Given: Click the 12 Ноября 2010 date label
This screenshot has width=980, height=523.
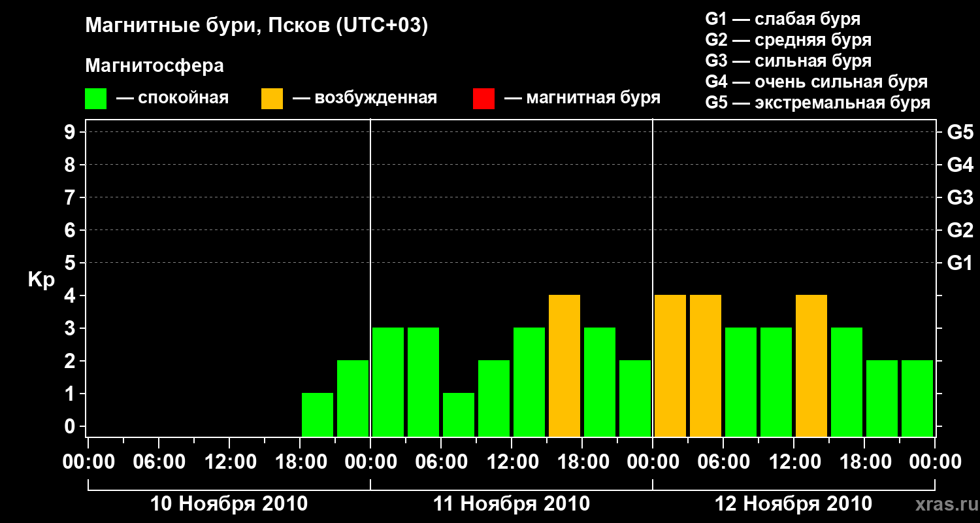Looking at the screenshot, I should (x=794, y=503).
